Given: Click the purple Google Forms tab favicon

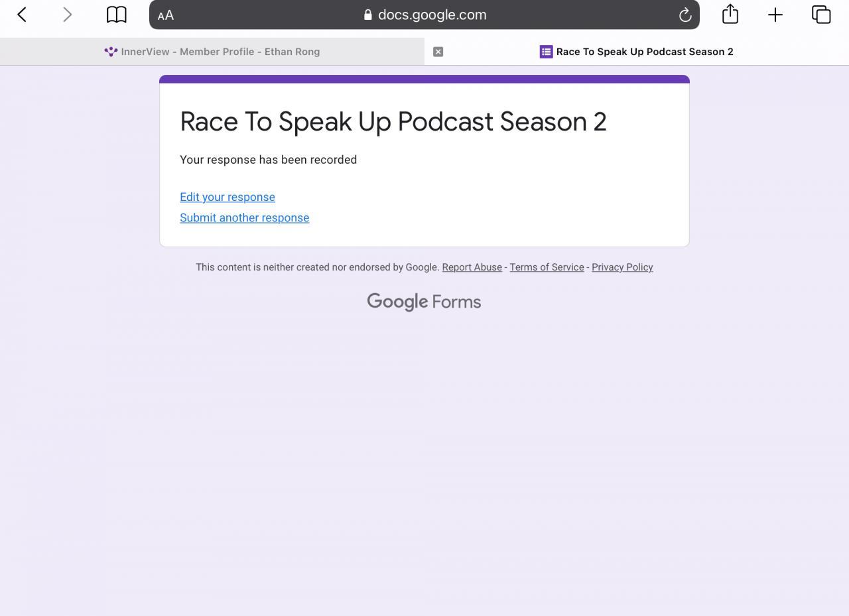Looking at the screenshot, I should 546,52.
